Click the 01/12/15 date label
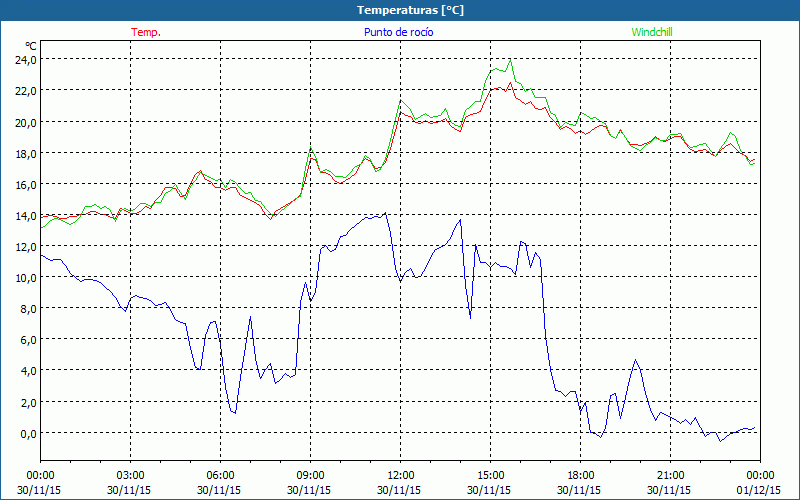The image size is (800, 500). pyautogui.click(x=759, y=490)
